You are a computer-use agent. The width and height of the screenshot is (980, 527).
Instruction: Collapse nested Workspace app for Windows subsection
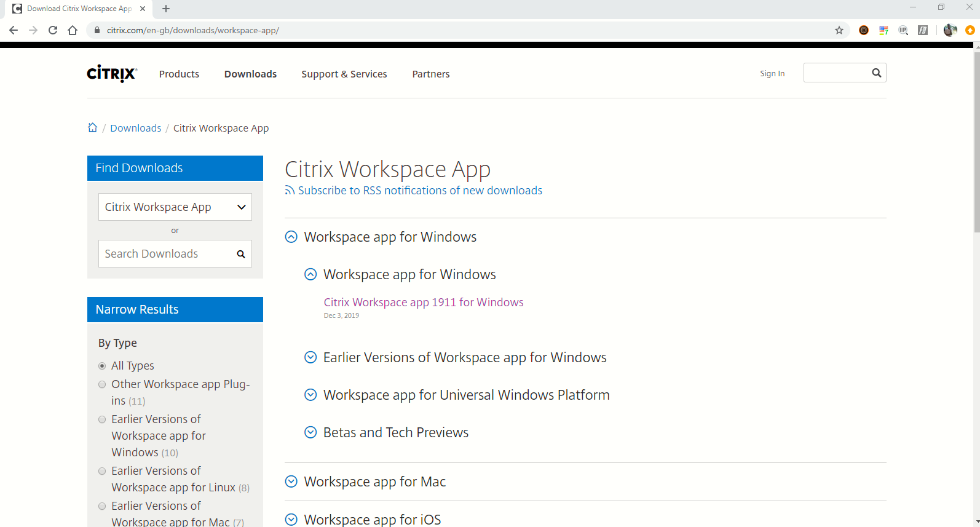(x=311, y=274)
